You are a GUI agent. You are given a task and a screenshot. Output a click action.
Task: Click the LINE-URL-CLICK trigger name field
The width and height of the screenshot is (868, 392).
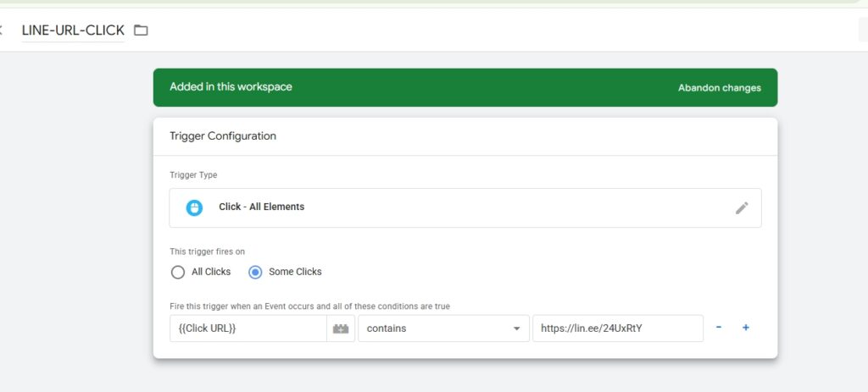click(73, 30)
